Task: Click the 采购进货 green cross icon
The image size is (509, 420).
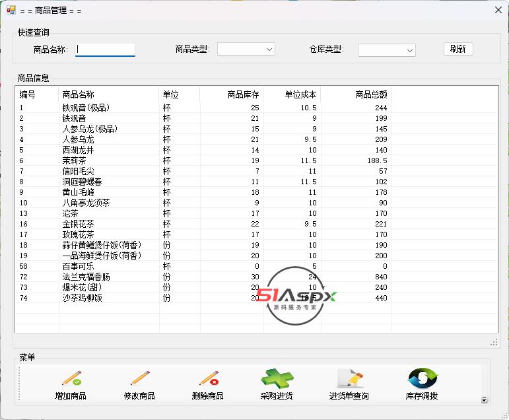Action: coord(277,378)
